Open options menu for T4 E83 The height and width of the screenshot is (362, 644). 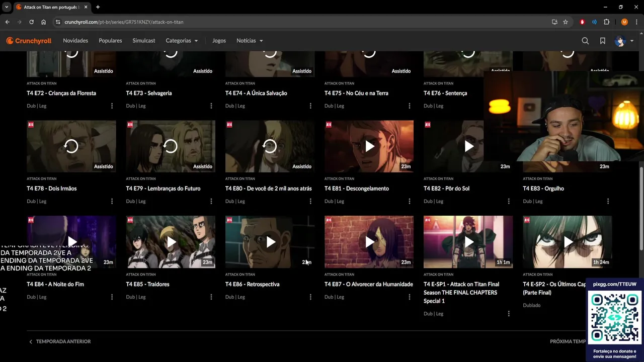click(x=608, y=201)
